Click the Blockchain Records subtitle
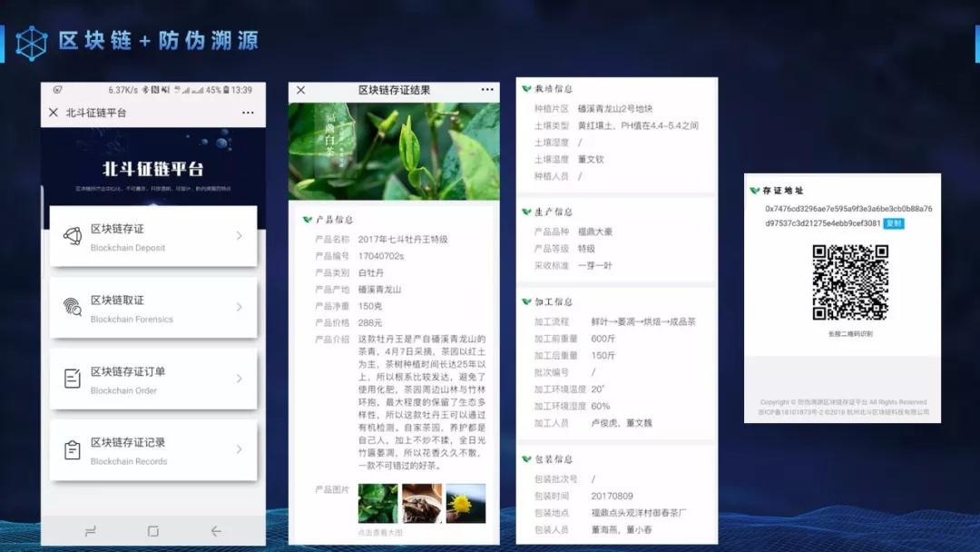The height and width of the screenshot is (552, 980). click(129, 461)
